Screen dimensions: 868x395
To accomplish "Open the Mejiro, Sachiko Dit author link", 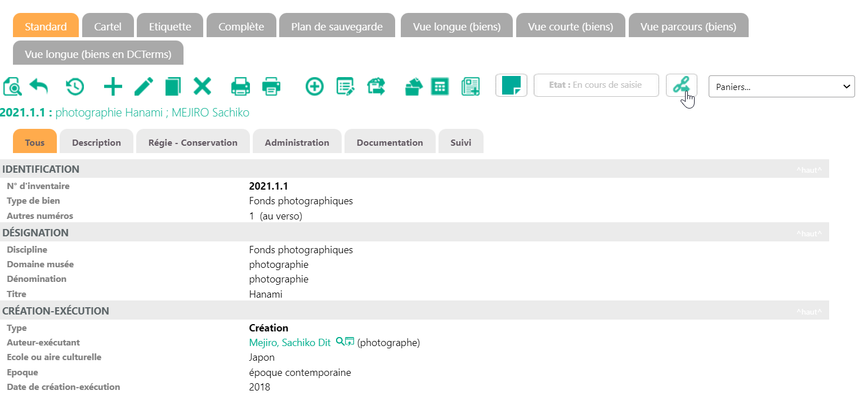I will (x=289, y=343).
